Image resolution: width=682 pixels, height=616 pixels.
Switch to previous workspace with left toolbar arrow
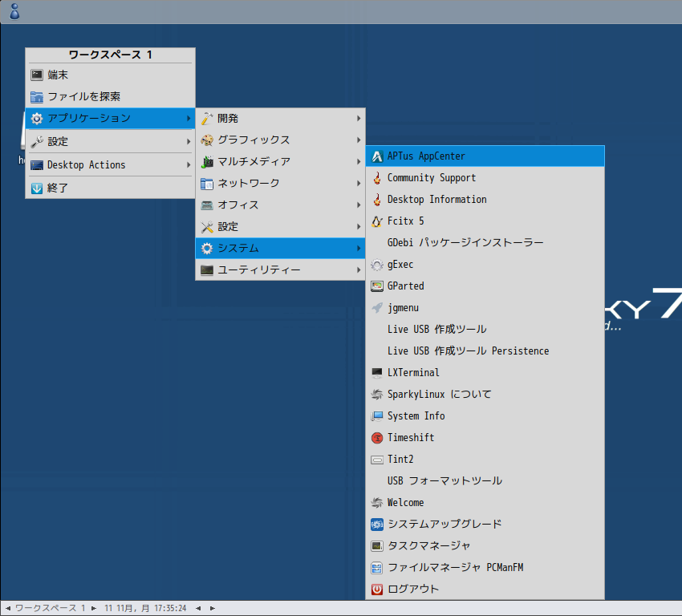(x=8, y=608)
